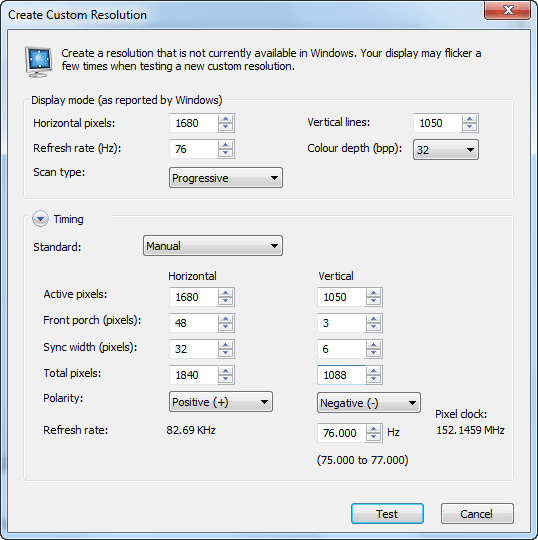Close the Create Custom Resolution window
Screen dimensions: 538x540
508,10
